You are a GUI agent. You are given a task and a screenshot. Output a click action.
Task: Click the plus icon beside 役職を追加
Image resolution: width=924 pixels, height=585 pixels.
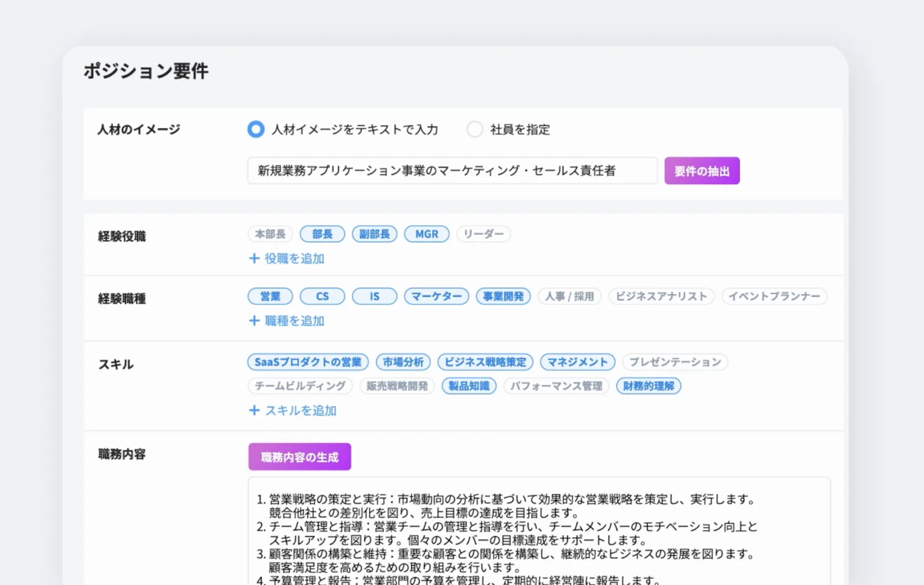point(254,258)
